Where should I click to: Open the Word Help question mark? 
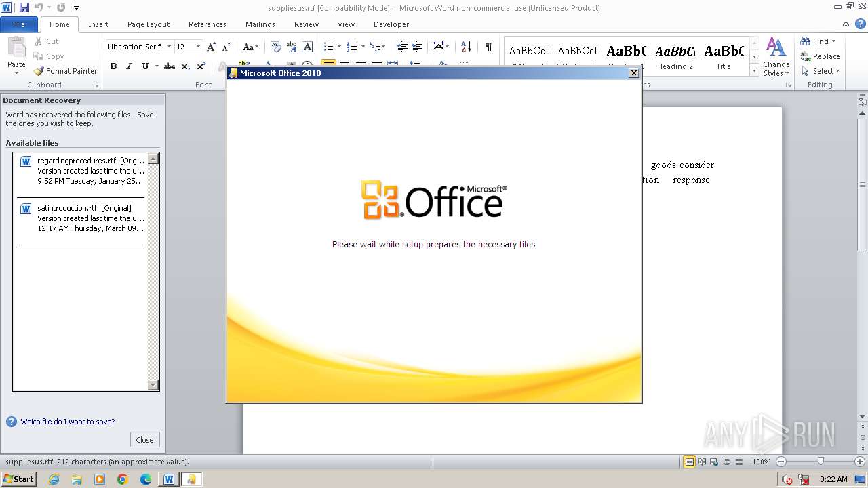click(861, 24)
